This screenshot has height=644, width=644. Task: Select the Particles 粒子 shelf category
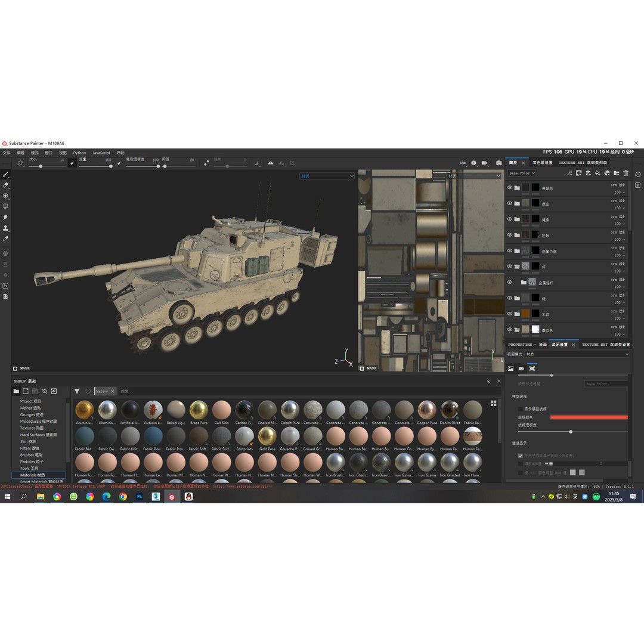[x=32, y=462]
